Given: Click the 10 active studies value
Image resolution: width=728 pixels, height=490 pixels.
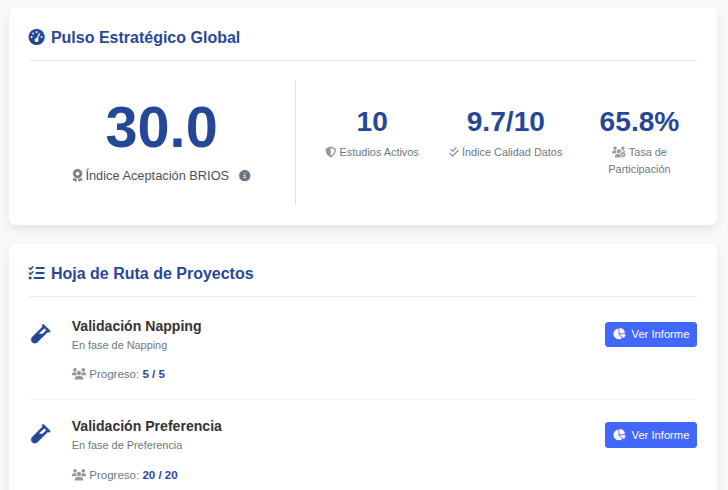Looking at the screenshot, I should tap(372, 122).
